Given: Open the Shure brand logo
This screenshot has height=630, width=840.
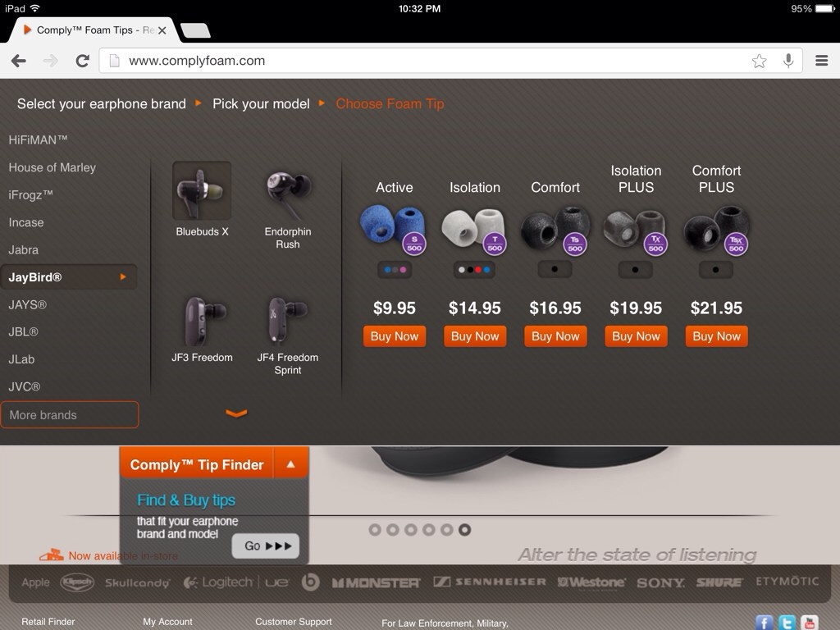Looking at the screenshot, I should point(719,583).
